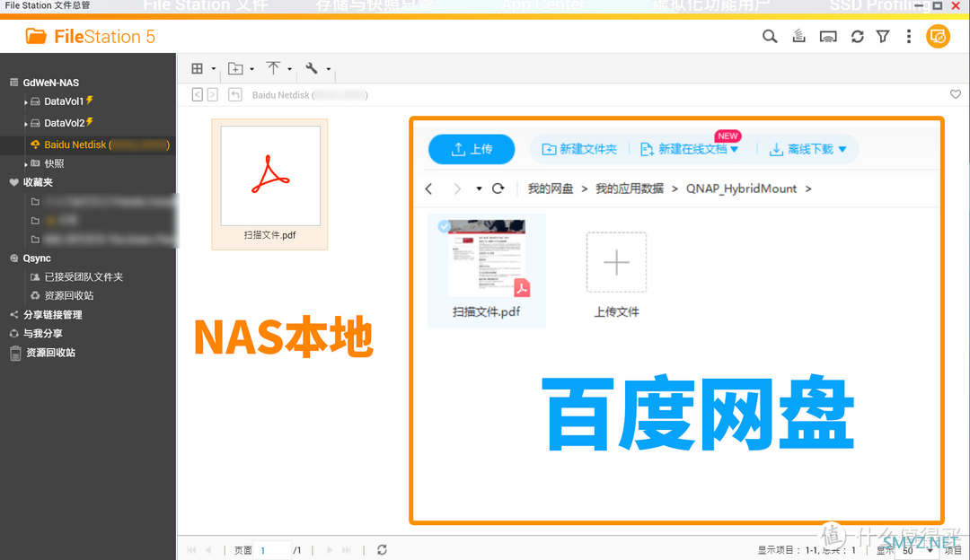
Task: Click the upload arrow toolbar icon
Action: click(273, 68)
